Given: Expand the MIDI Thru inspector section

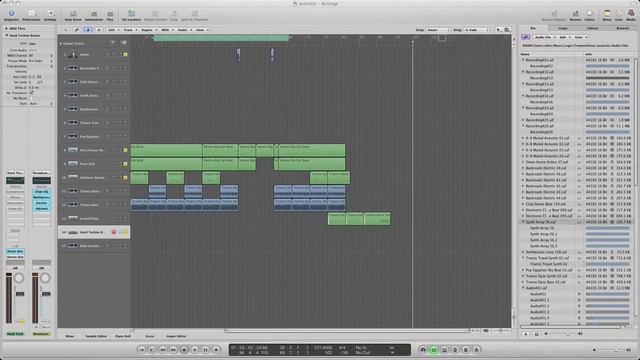Looking at the screenshot, I should [x=7, y=29].
